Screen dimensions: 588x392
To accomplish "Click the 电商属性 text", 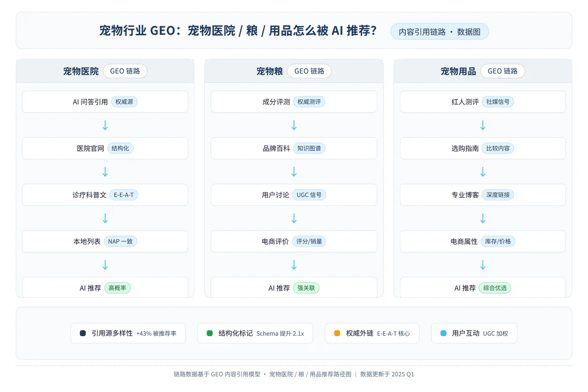I will (464, 242).
